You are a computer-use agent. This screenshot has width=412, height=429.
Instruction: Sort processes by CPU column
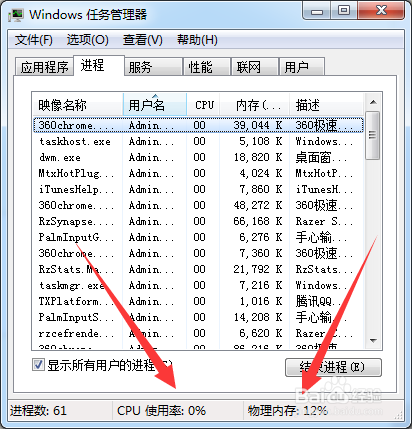click(x=203, y=105)
